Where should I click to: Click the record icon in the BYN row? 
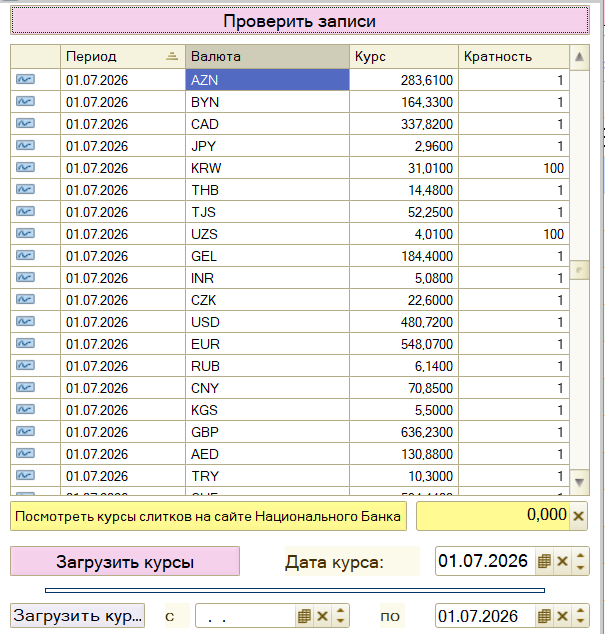click(x=25, y=101)
